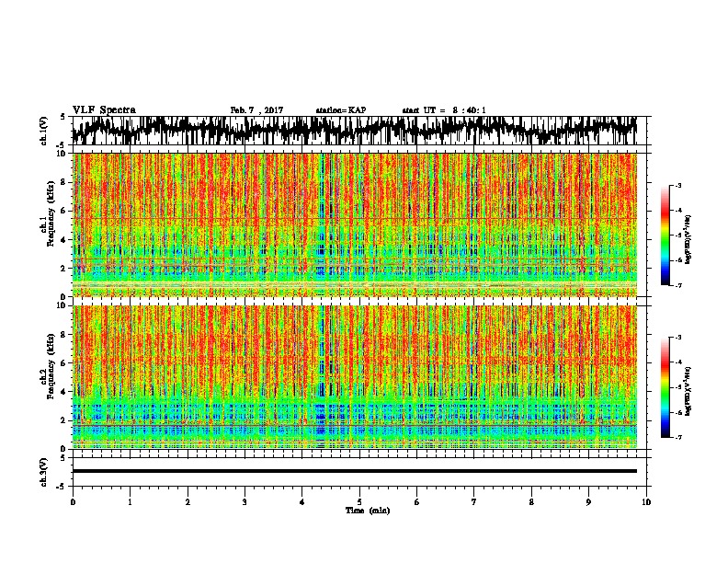
Task: Click the "-7" label on ch.1 color scale
Action: click(677, 285)
